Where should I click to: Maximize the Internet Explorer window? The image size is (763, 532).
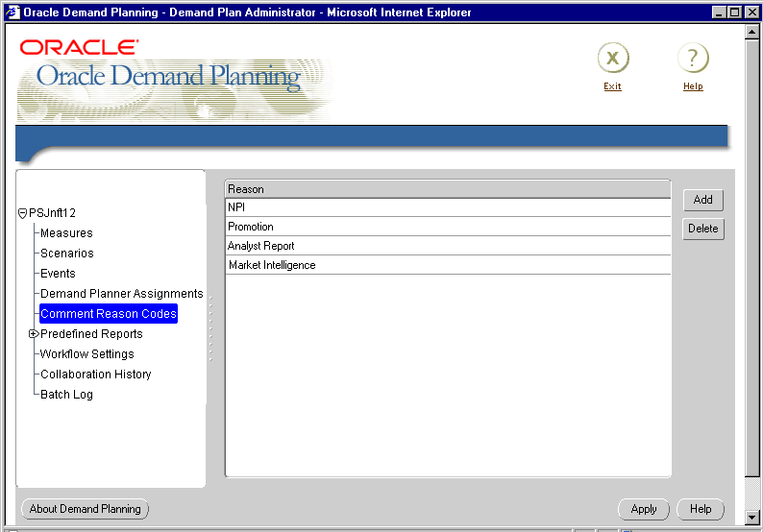point(735,12)
